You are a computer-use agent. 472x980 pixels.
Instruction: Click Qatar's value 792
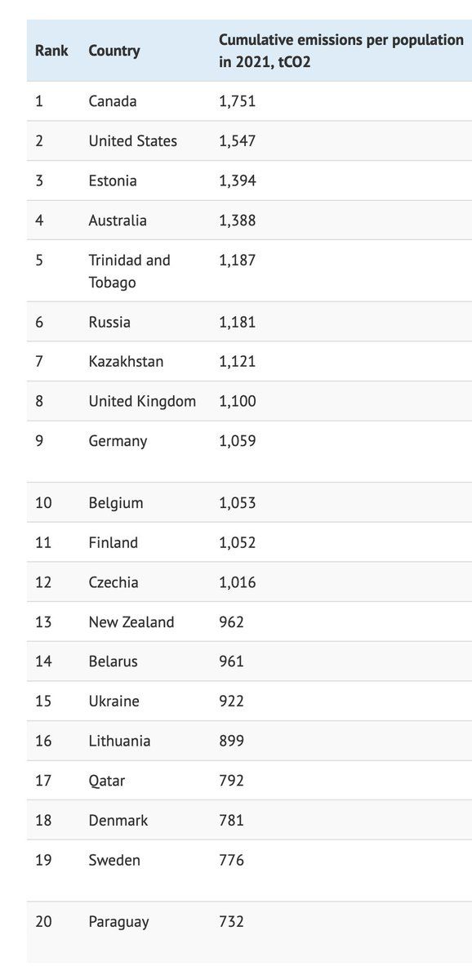[231, 781]
